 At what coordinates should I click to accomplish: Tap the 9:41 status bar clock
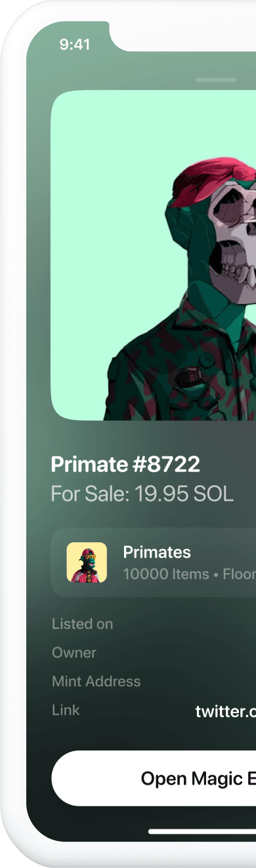(x=74, y=45)
